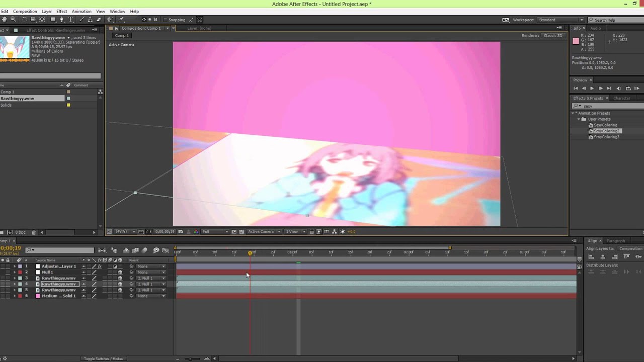Select the Zoom magnifier tool

coord(13,20)
